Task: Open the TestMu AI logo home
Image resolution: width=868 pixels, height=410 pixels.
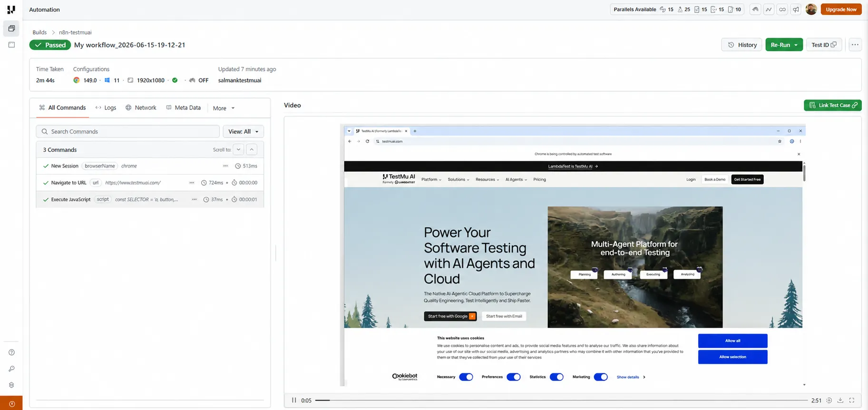Action: pyautogui.click(x=11, y=10)
